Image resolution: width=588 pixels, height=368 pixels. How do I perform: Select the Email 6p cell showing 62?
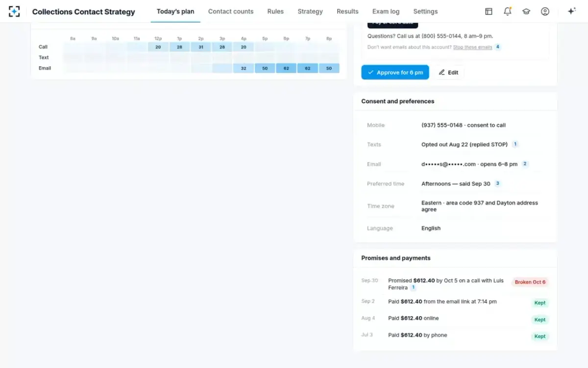(x=286, y=68)
